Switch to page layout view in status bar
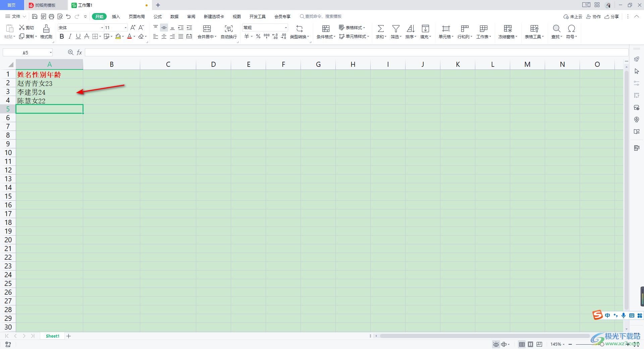The image size is (644, 349). click(x=530, y=344)
